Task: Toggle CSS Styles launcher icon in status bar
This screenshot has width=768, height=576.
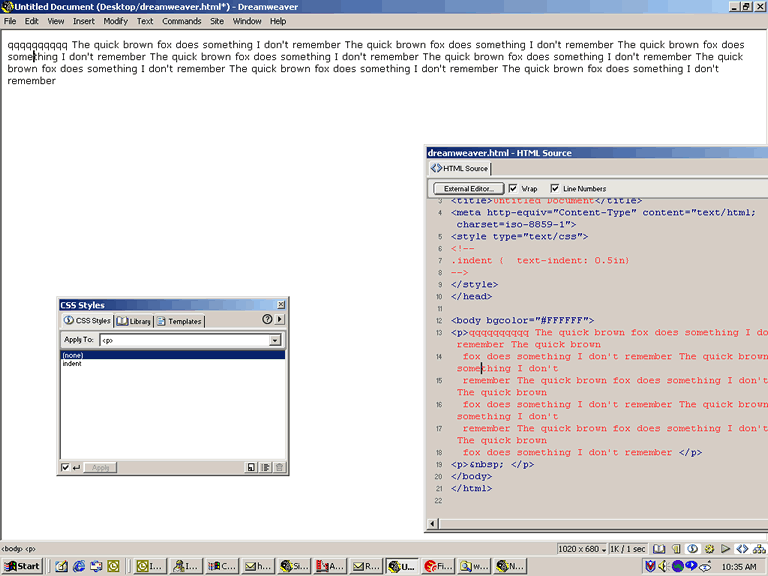Action: point(693,549)
